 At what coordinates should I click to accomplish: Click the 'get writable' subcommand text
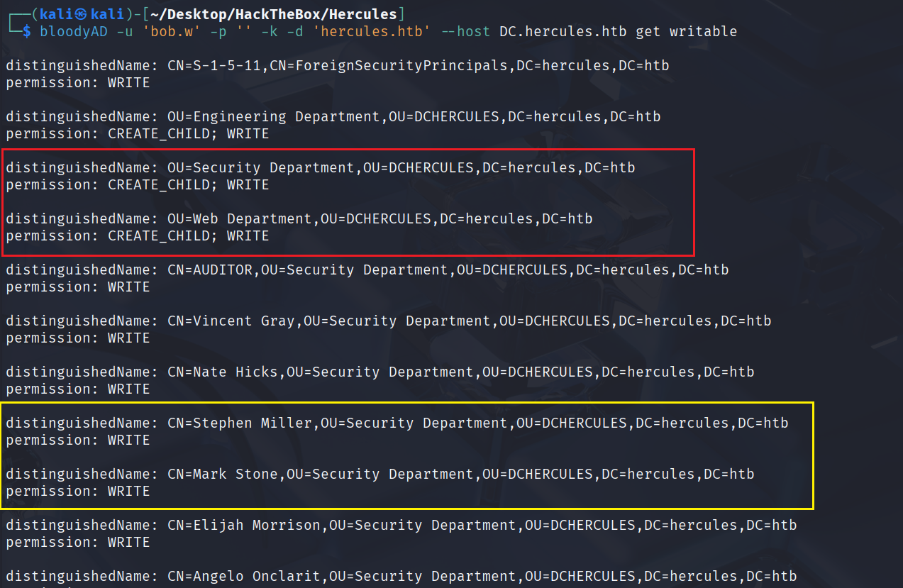pos(687,31)
